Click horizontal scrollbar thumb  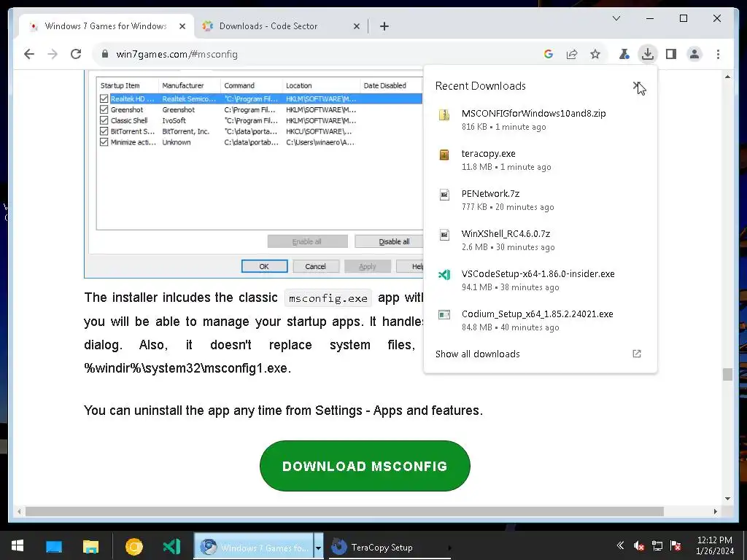pos(344,511)
